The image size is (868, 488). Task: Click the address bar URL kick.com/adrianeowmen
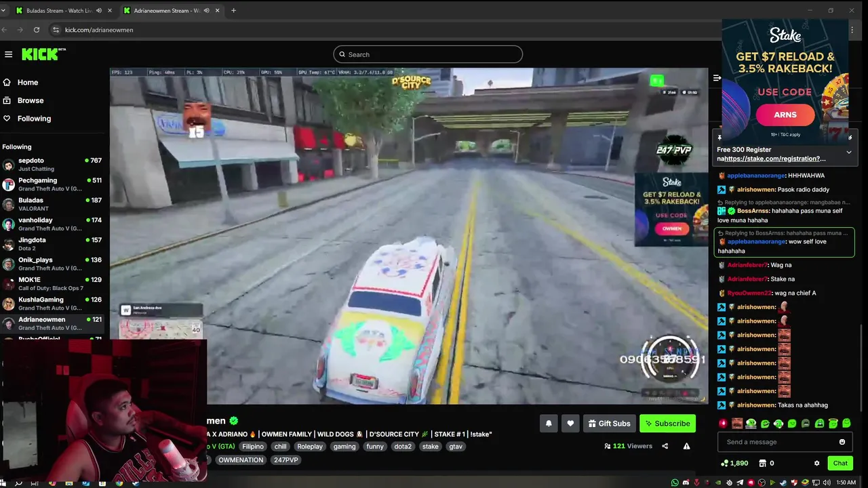tap(99, 30)
